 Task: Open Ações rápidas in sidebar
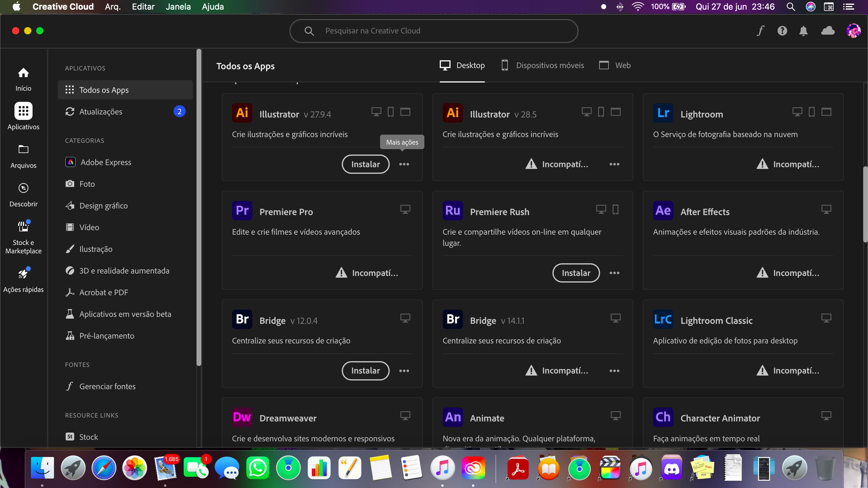pos(23,279)
